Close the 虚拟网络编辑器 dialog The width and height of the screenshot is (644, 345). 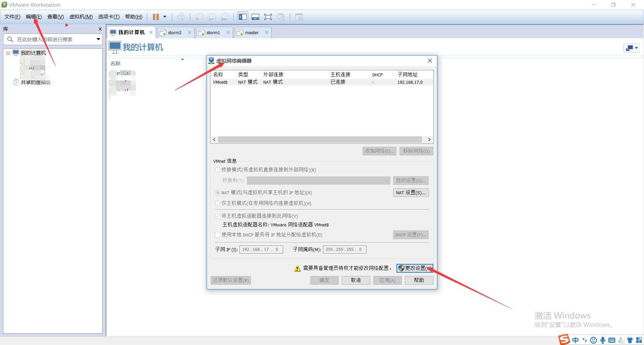[430, 61]
